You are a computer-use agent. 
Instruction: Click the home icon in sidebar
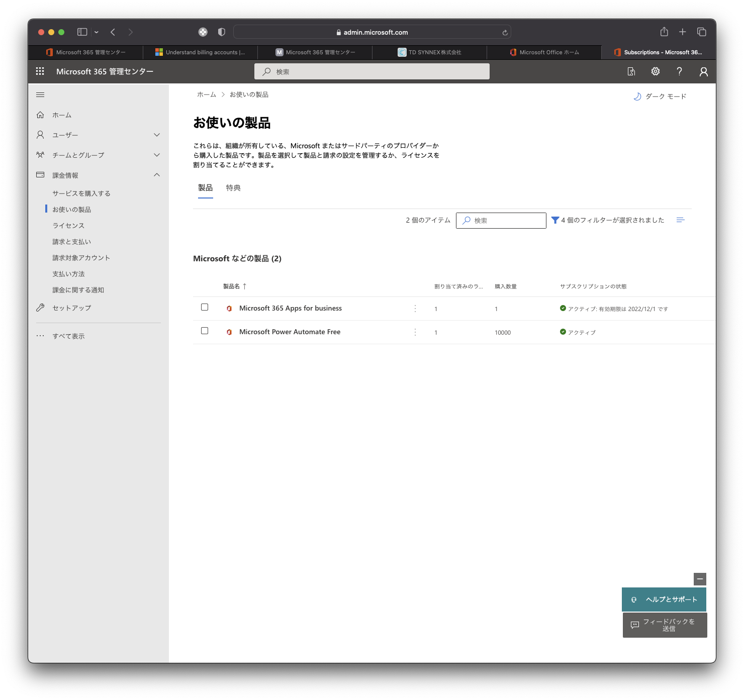(x=40, y=115)
